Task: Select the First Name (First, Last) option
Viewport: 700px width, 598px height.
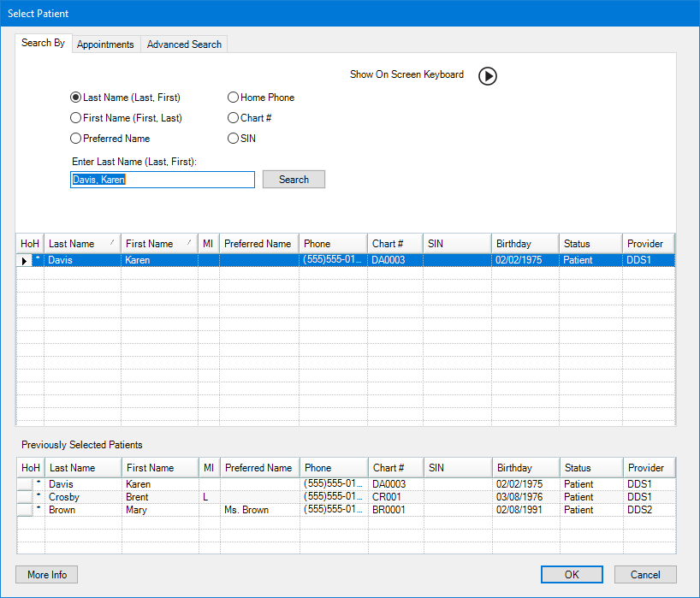Action: (76, 118)
